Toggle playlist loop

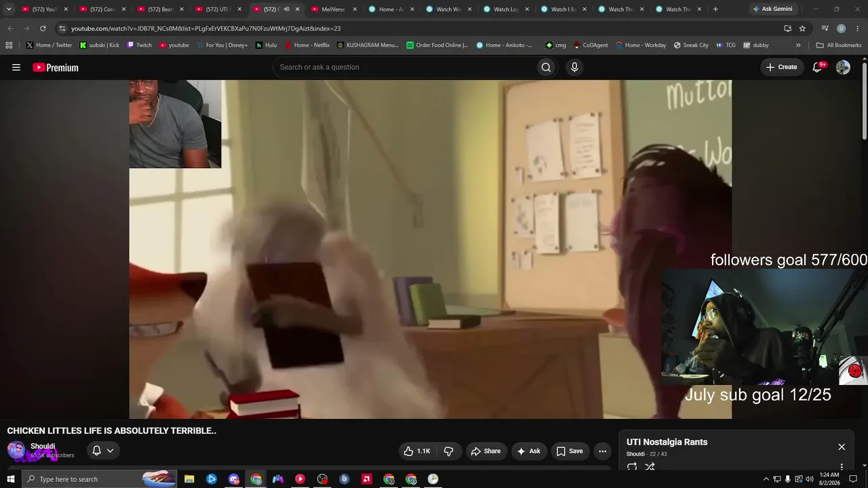(632, 467)
